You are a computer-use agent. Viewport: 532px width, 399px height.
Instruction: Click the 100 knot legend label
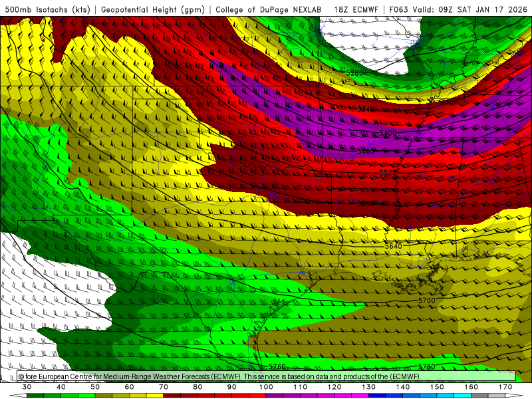pos(266,387)
